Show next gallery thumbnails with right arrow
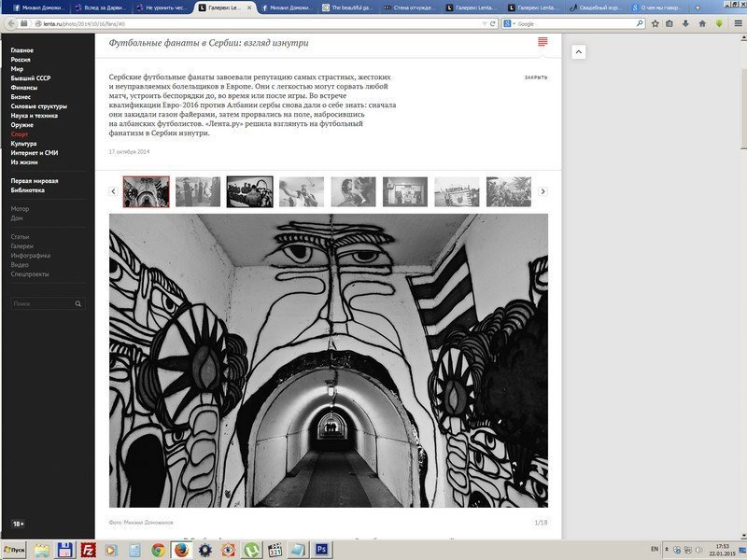747x560 pixels. click(543, 191)
